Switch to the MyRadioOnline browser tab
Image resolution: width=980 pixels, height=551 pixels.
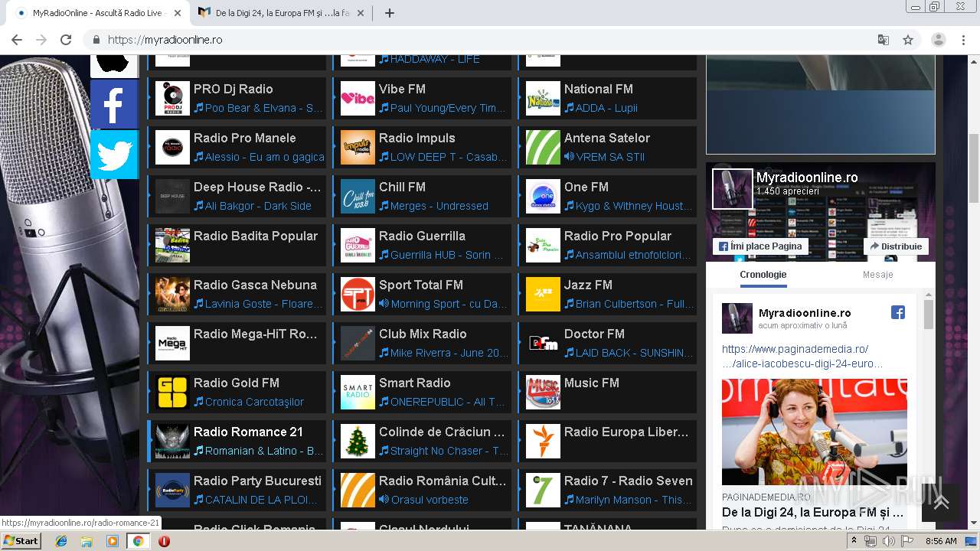[x=98, y=13]
